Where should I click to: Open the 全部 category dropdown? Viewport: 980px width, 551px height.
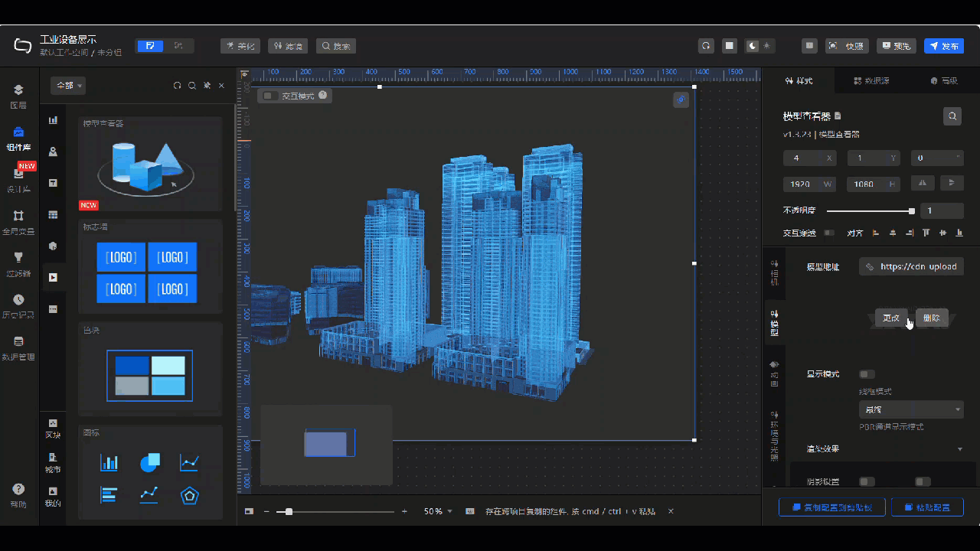point(67,86)
